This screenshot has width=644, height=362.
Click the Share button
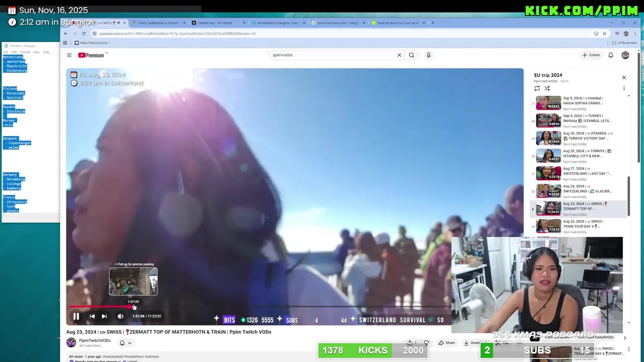click(x=447, y=343)
